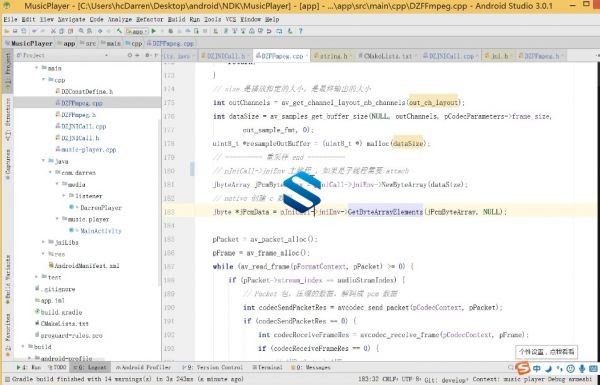Screen dimensions: 600x385
Task: Run the app with the green play icon
Action: pos(154,31)
